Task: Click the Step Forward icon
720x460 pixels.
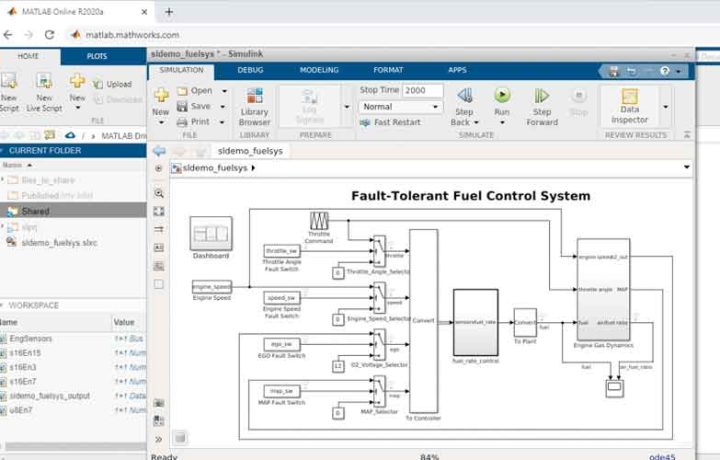Action: 541,98
